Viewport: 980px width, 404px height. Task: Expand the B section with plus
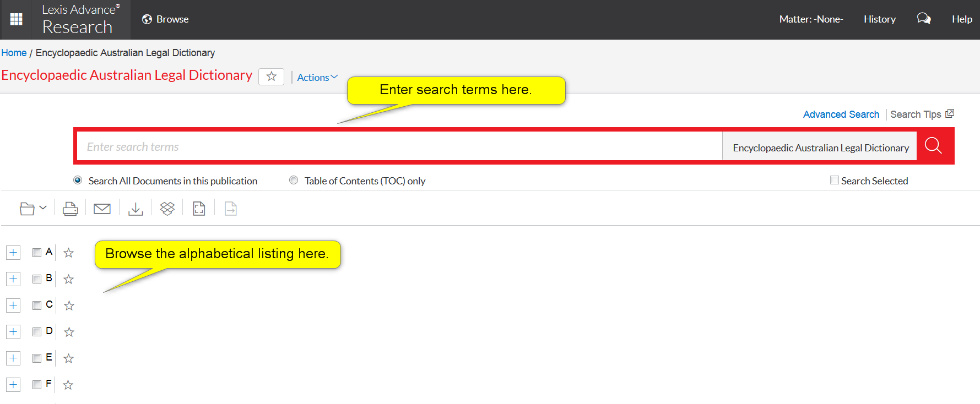point(13,279)
